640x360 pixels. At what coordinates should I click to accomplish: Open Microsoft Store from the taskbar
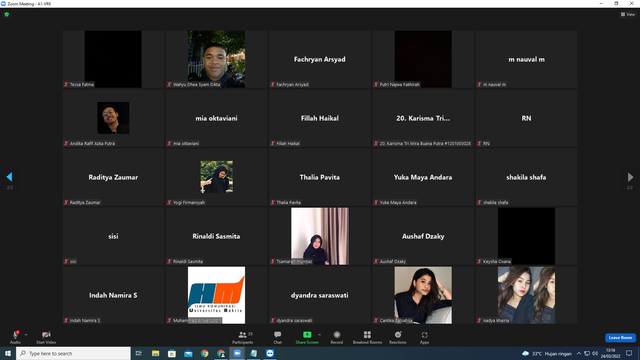click(x=172, y=353)
